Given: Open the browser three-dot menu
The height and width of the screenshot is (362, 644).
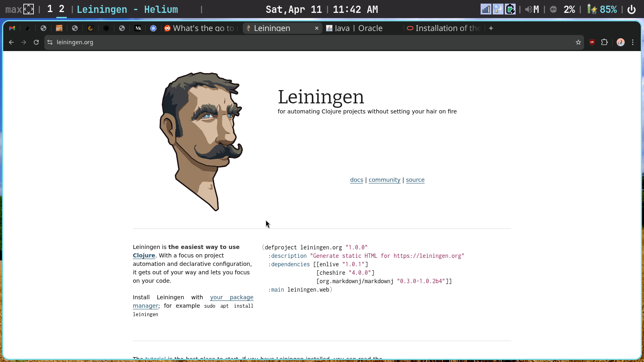Looking at the screenshot, I should click(x=633, y=42).
